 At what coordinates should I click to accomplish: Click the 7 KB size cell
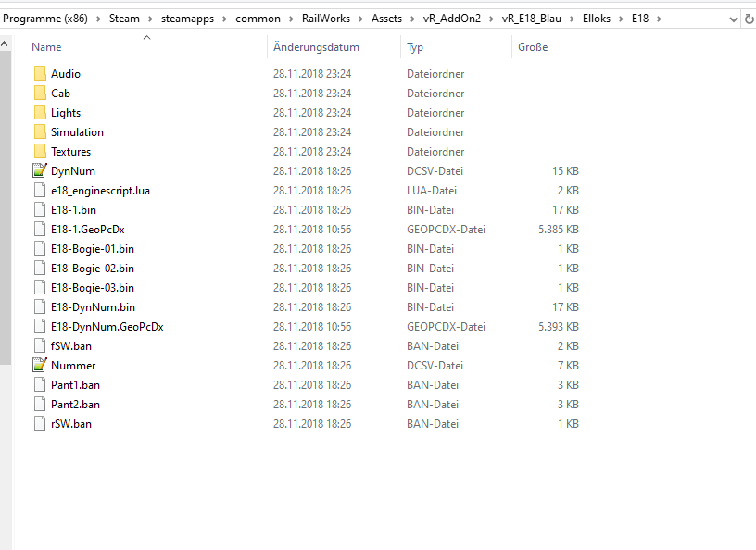568,366
